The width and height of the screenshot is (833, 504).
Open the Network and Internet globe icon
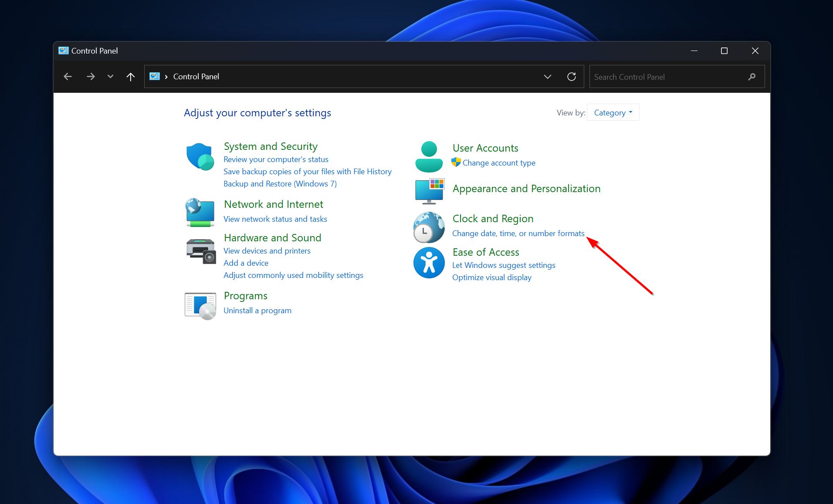(200, 213)
